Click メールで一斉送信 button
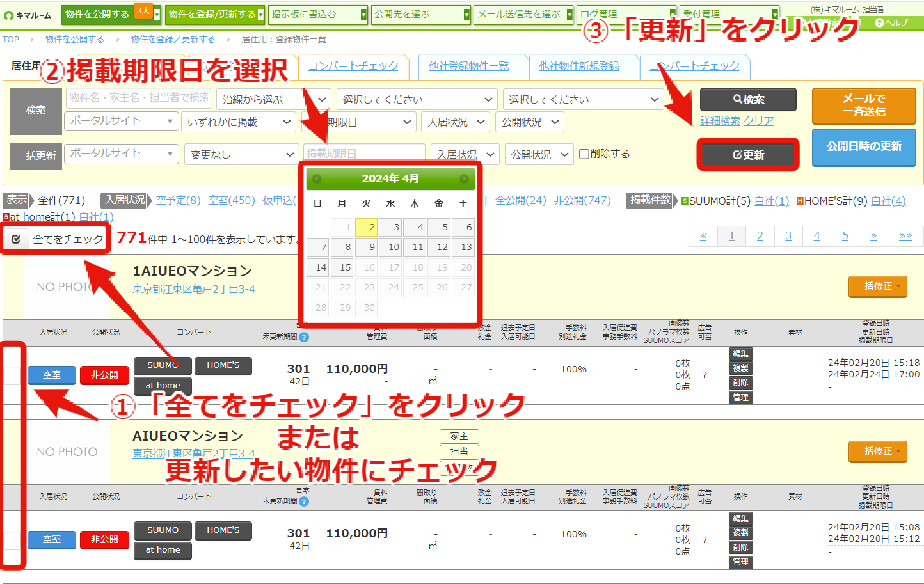 coord(864,106)
